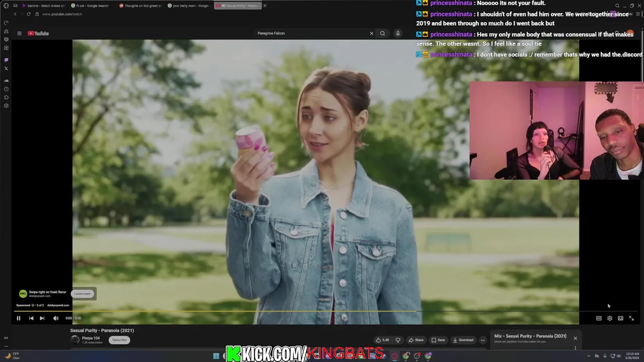This screenshot has height=362, width=644.
Task: Open Opera GX taskbar icon
Action: [394, 356]
